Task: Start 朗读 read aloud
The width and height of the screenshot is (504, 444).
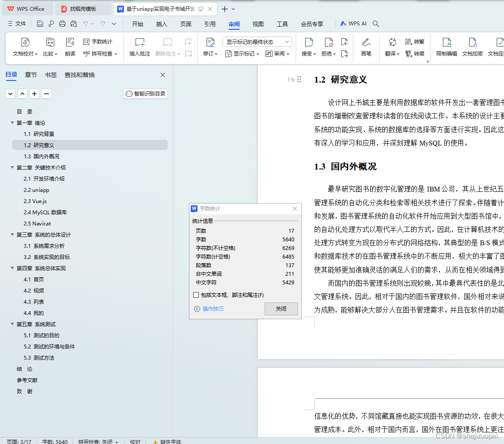Action: [70, 47]
